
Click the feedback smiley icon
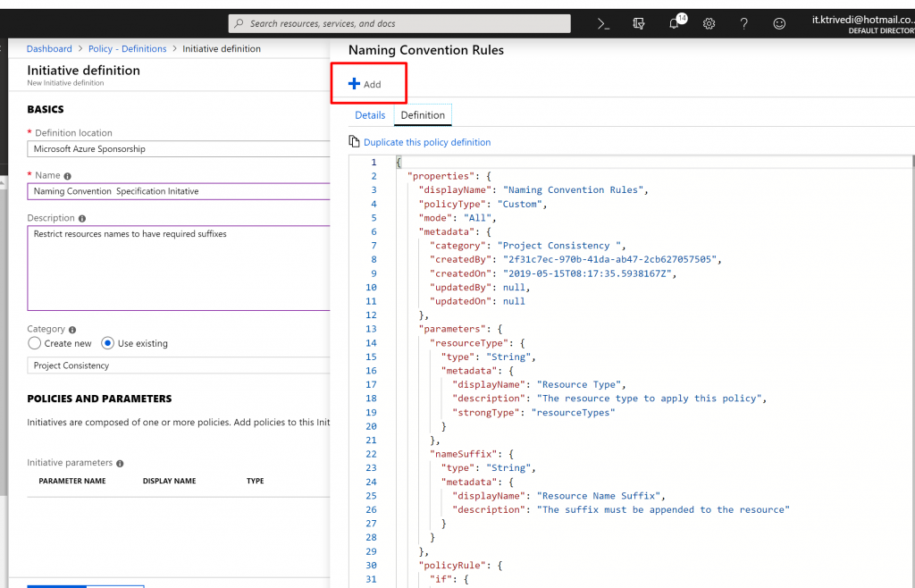click(779, 24)
